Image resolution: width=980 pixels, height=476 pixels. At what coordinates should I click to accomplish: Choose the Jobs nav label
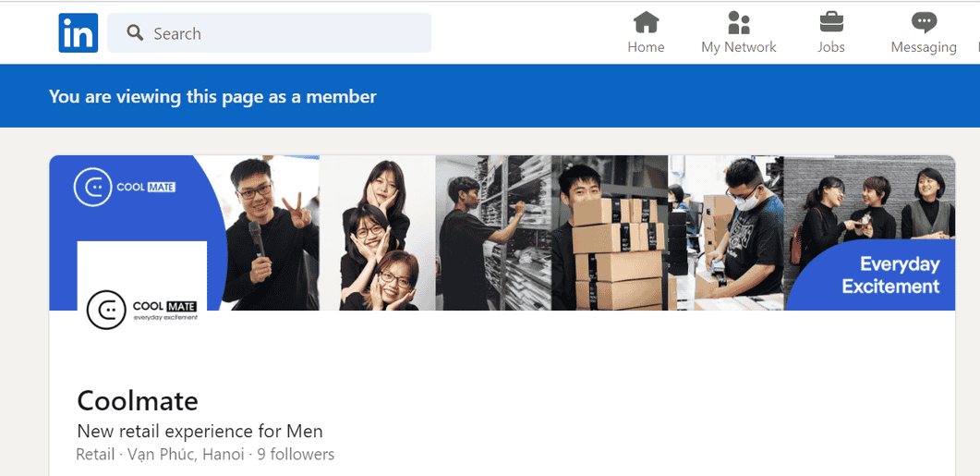point(830,47)
